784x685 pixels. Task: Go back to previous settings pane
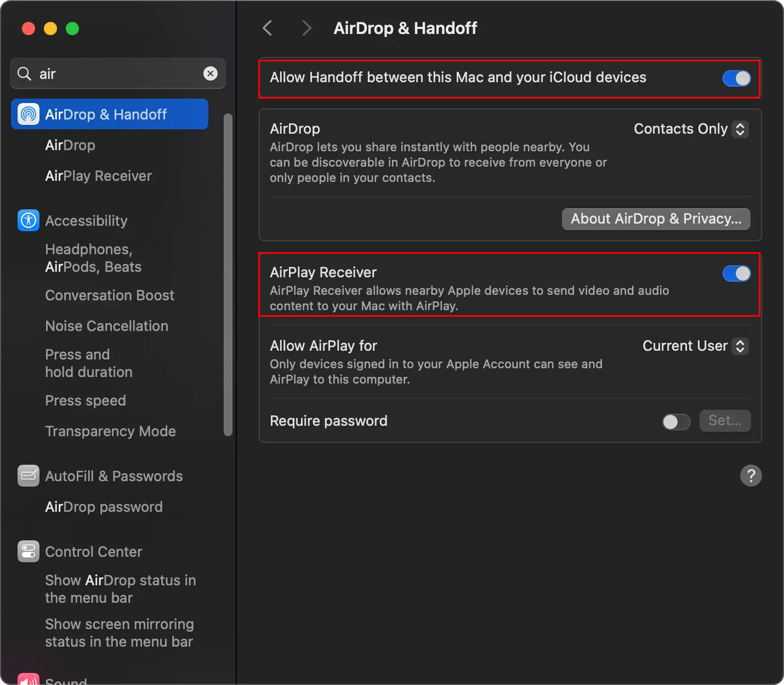tap(268, 28)
